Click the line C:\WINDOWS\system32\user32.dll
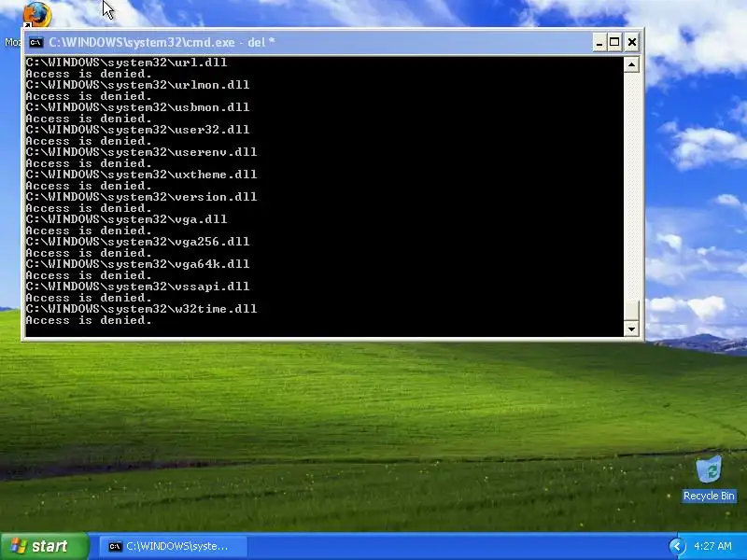747x560 pixels. (137, 130)
